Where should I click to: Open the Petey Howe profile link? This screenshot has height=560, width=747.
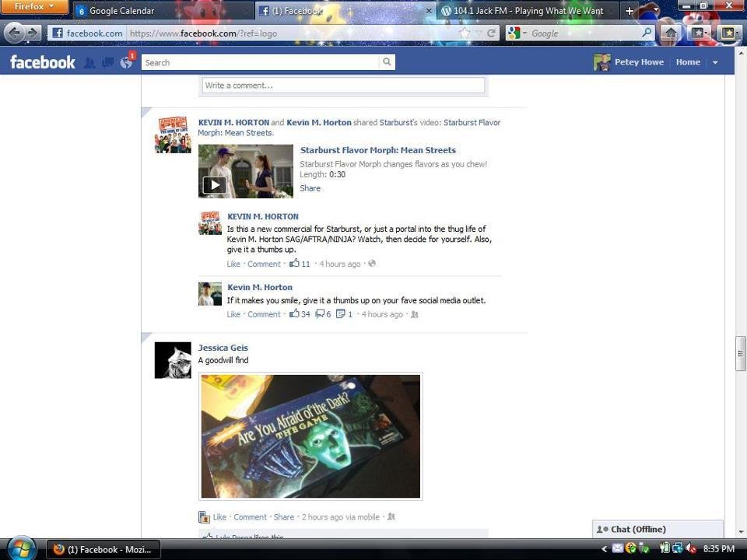click(639, 62)
